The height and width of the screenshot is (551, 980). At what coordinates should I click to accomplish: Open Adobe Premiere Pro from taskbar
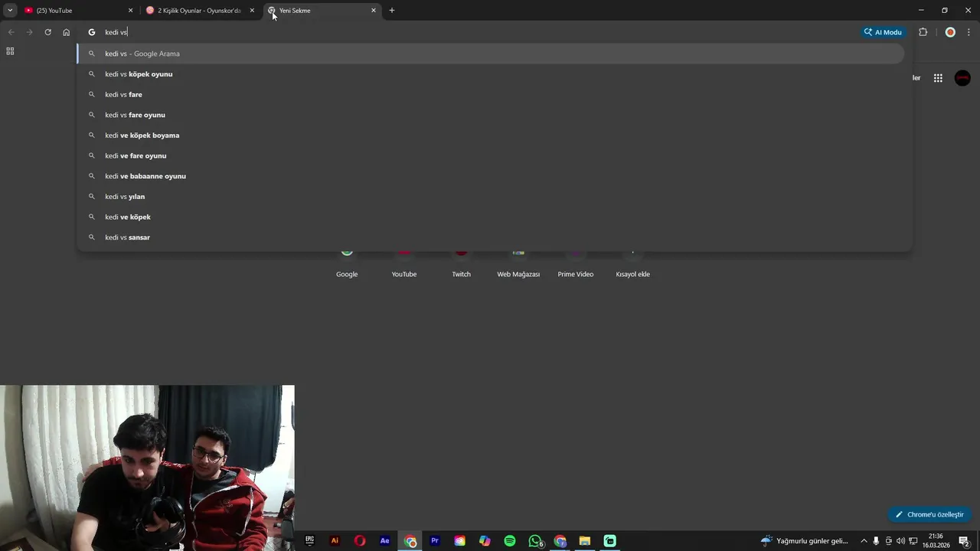point(435,541)
